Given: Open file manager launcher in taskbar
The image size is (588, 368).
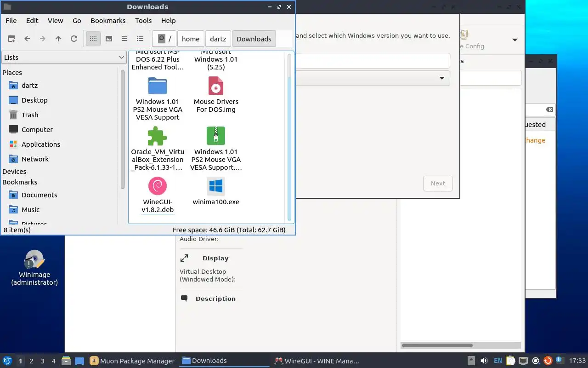Looking at the screenshot, I should coord(66,361).
